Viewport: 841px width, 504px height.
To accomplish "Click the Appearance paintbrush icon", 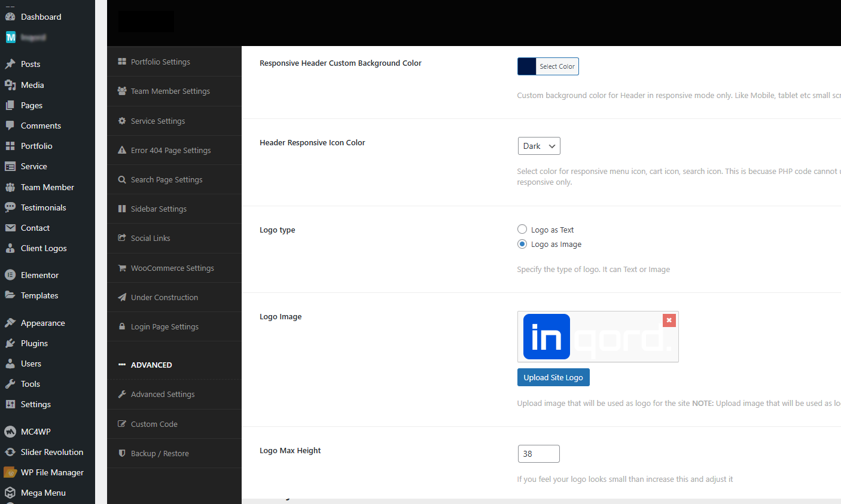I will pos(10,323).
